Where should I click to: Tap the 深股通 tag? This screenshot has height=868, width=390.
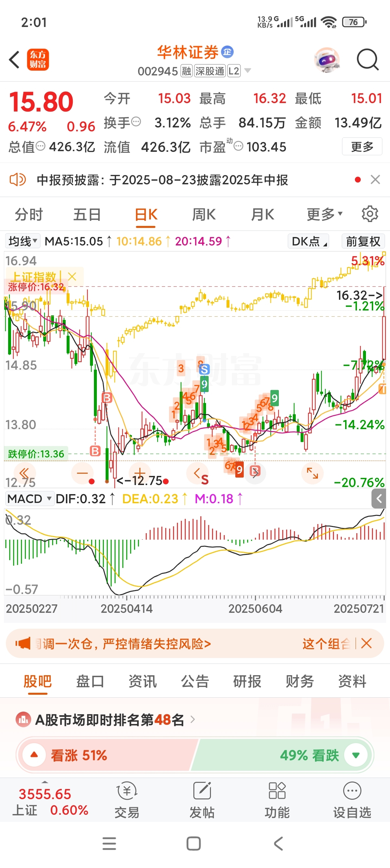tap(210, 71)
